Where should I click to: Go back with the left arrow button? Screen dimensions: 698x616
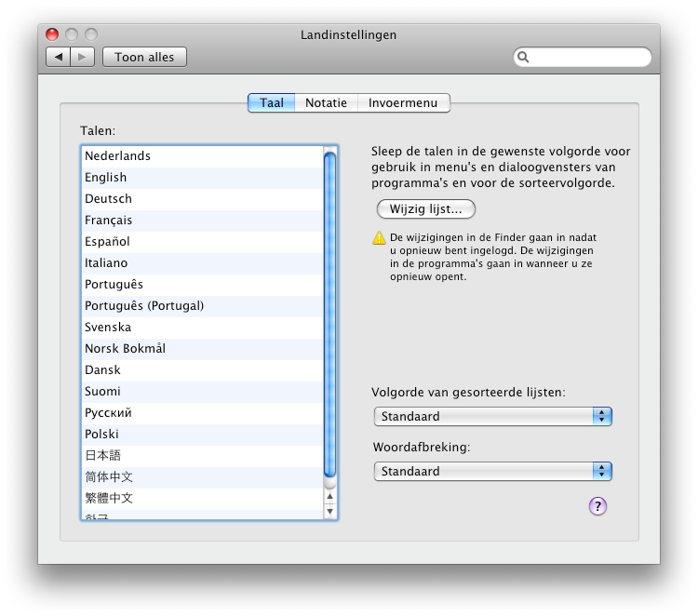(x=58, y=57)
